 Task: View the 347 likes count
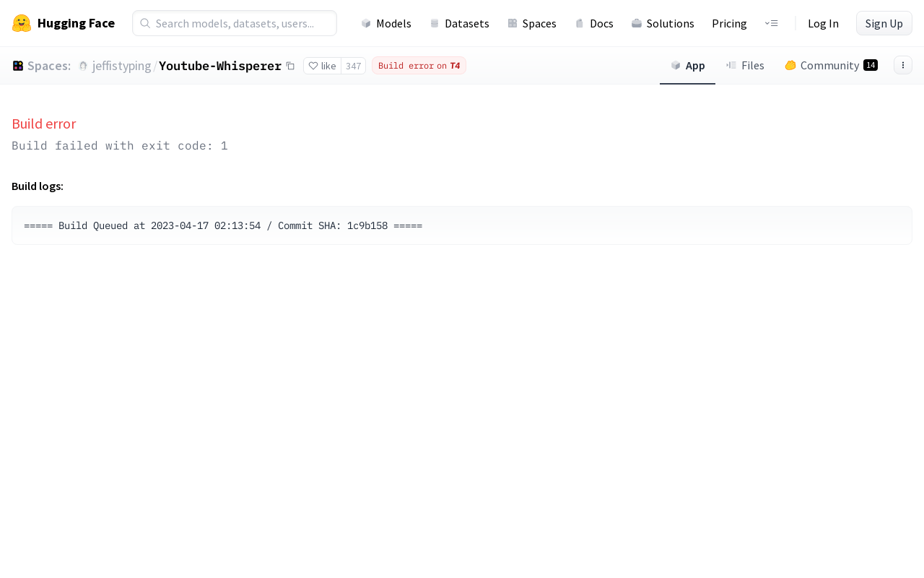point(353,66)
